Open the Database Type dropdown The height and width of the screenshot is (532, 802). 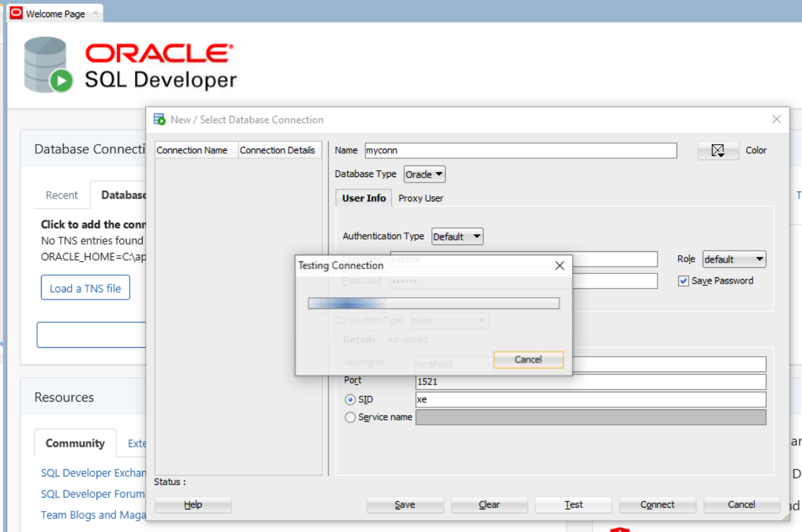[x=425, y=174]
